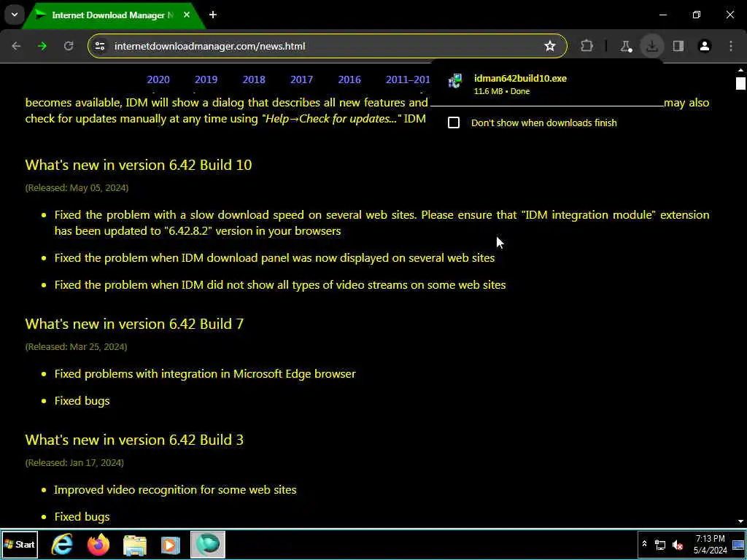
Task: Open the side panel icon
Action: 678,46
